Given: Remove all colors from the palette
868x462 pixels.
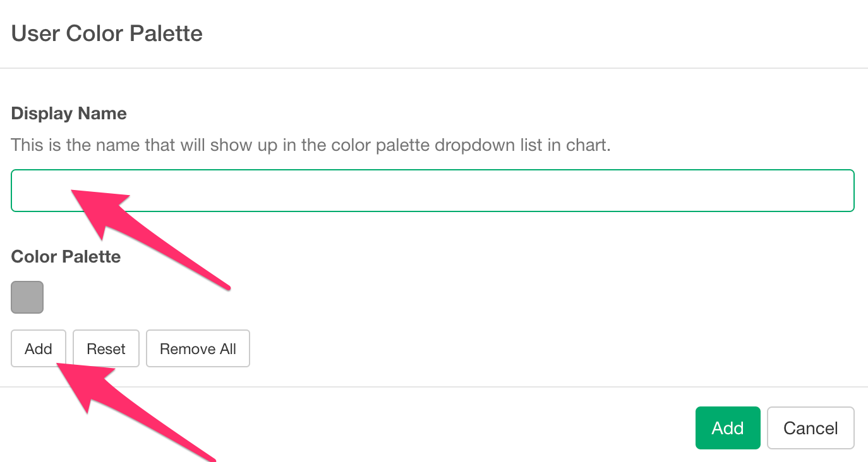Looking at the screenshot, I should pyautogui.click(x=198, y=348).
